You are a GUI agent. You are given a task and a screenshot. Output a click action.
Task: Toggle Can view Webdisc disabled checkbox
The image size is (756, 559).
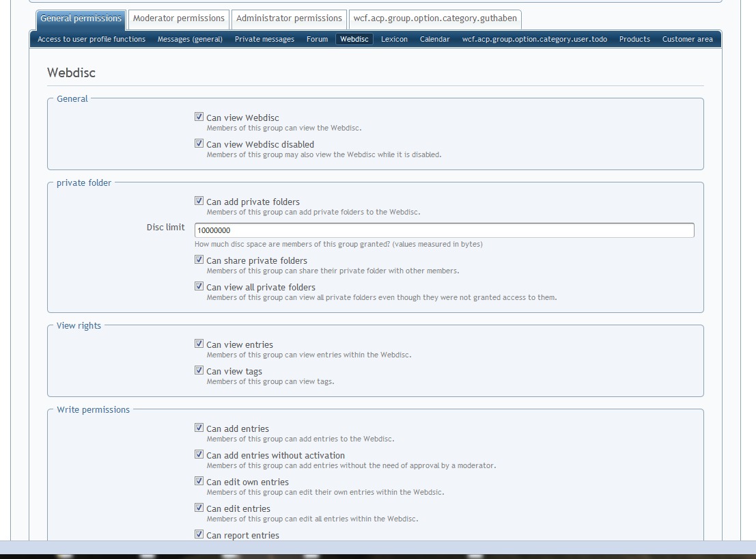pyautogui.click(x=199, y=144)
